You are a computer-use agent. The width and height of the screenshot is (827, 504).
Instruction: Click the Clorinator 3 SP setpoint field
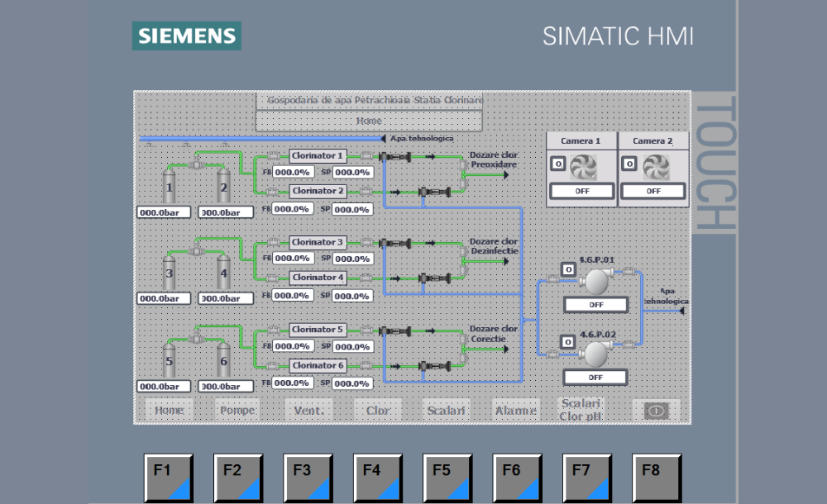point(353,259)
